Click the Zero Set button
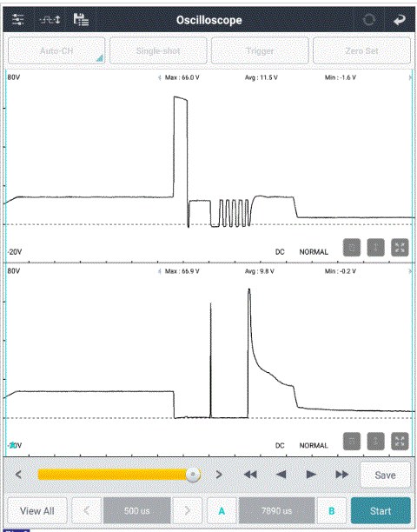 coord(361,51)
